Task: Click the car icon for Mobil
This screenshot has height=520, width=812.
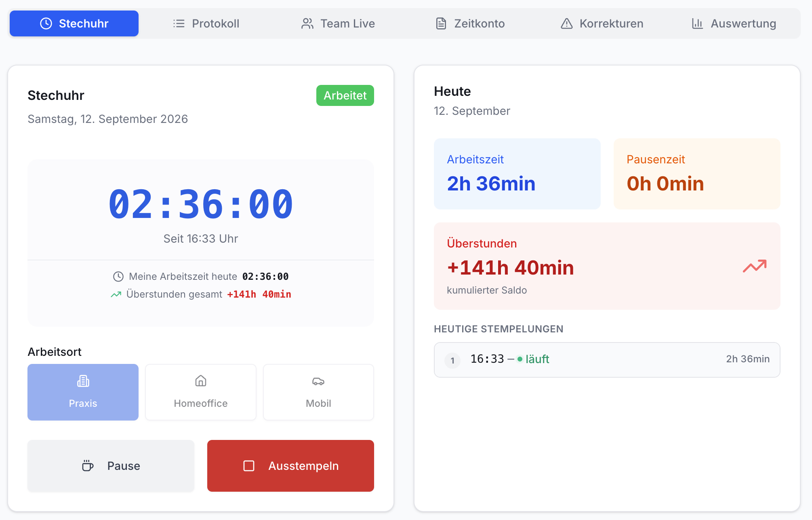Action: (x=318, y=381)
